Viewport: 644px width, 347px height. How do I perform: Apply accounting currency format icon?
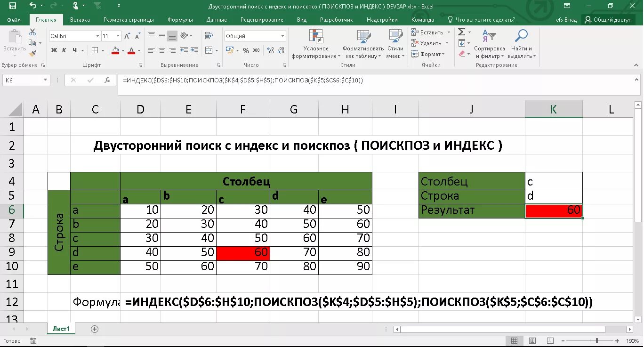pos(229,50)
